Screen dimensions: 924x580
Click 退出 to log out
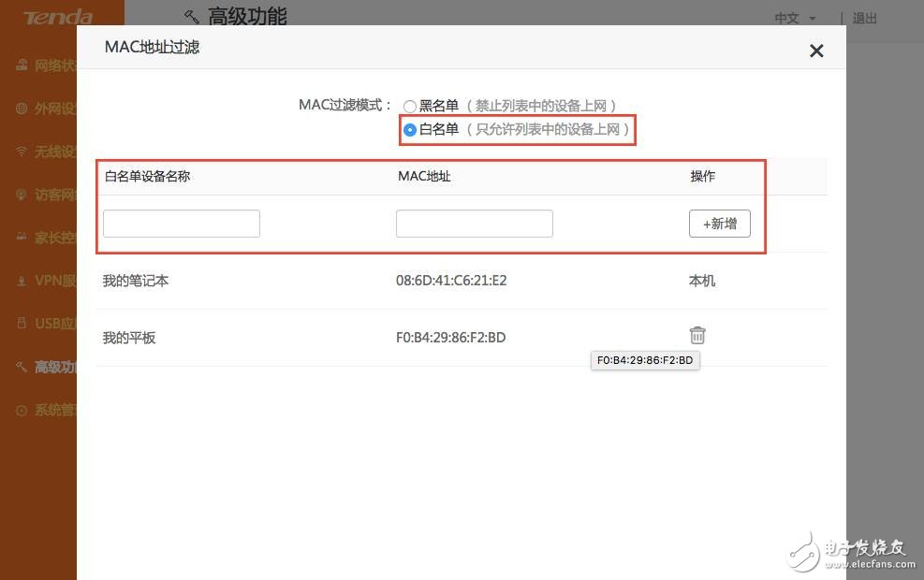[x=863, y=18]
